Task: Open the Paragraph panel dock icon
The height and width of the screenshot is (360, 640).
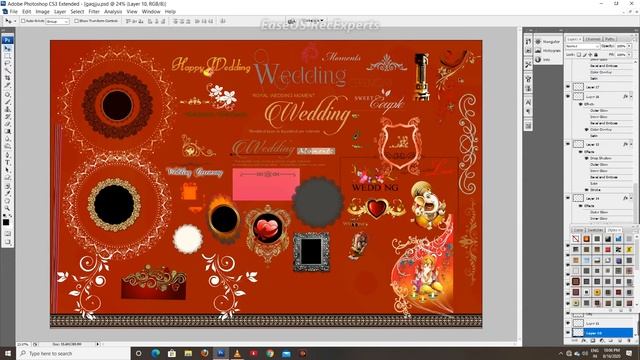Action: [528, 111]
